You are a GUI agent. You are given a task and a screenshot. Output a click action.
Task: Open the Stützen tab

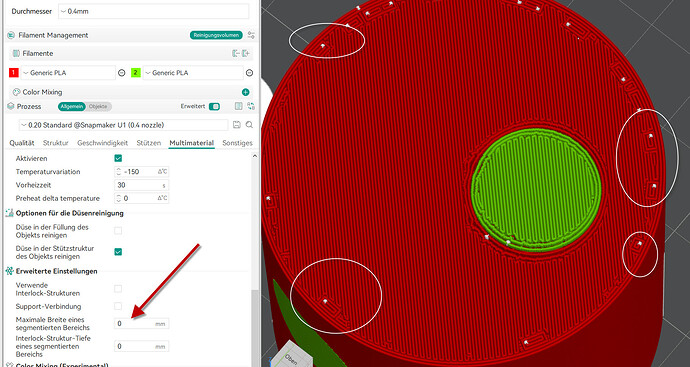149,143
